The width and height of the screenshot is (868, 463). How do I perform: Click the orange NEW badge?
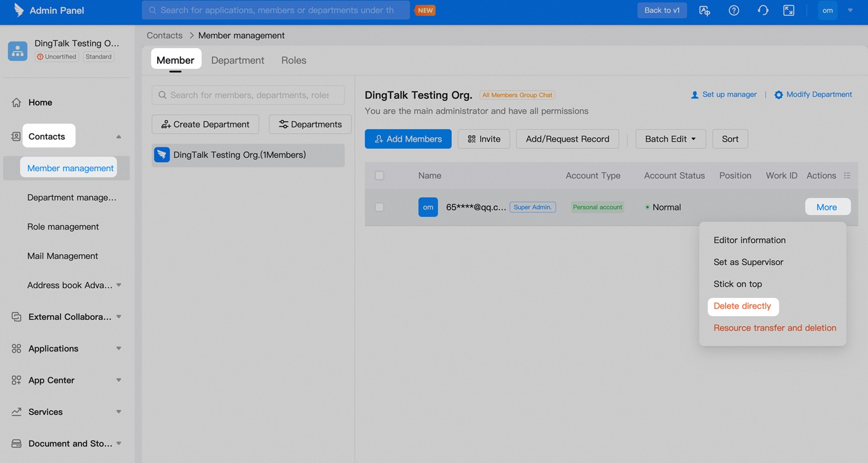click(x=425, y=10)
